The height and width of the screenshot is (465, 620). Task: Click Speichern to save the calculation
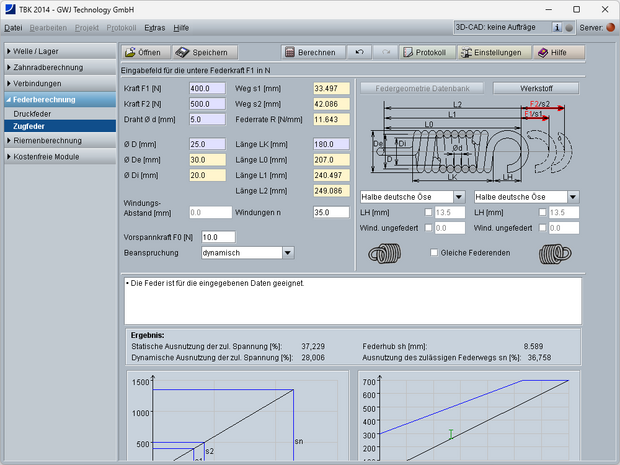(205, 52)
